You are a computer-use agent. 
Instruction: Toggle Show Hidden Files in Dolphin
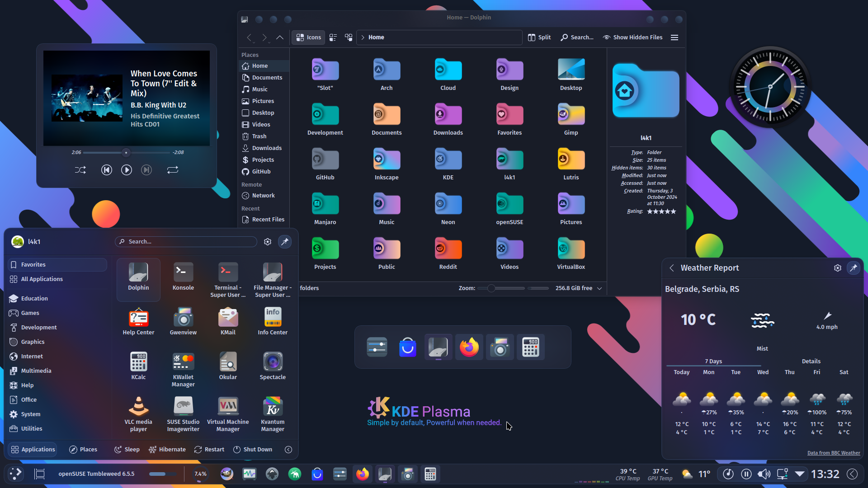(x=632, y=38)
